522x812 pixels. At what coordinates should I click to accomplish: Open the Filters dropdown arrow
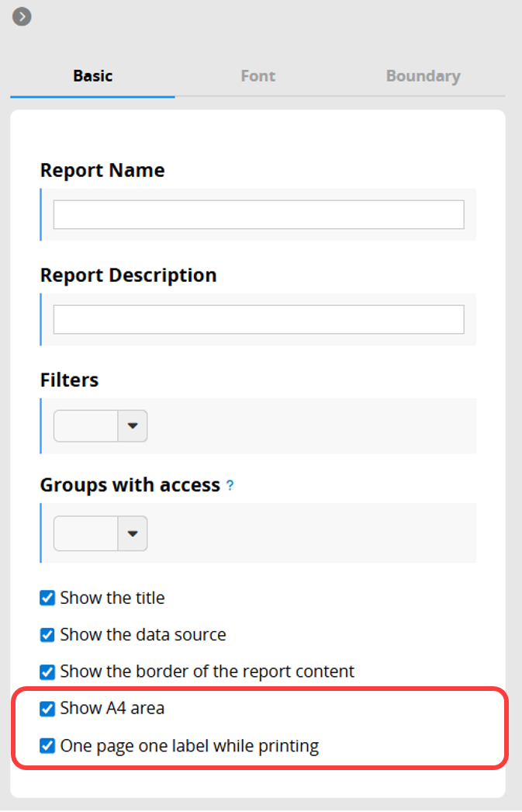pyautogui.click(x=133, y=425)
